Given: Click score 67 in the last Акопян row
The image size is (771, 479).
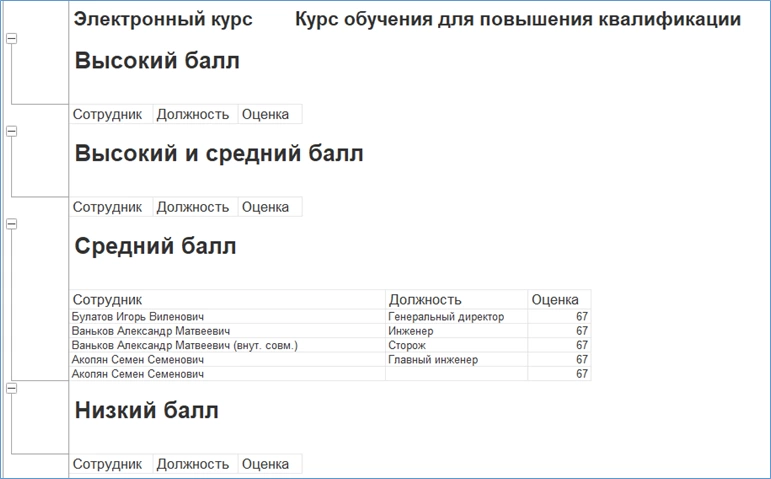Looking at the screenshot, I should coord(560,374).
